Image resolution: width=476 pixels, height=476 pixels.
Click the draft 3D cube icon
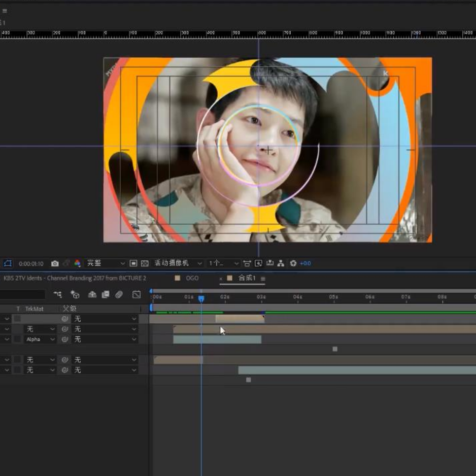[x=75, y=294]
